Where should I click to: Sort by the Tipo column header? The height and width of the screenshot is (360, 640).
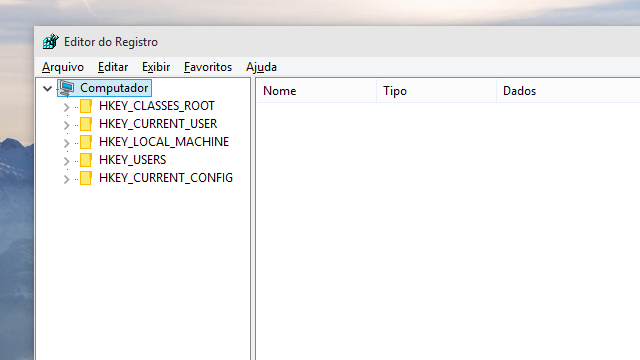(436, 91)
